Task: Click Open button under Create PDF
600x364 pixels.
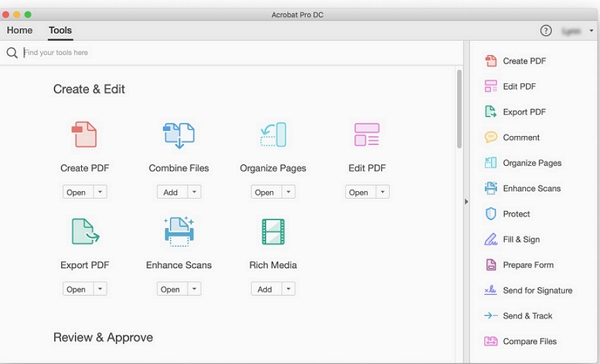Action: pos(78,192)
